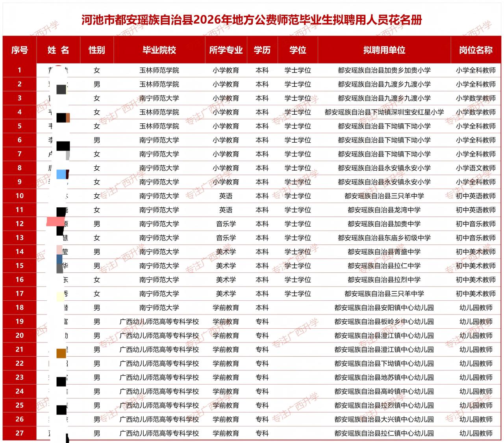Screen dimensions: 504x443
Task: Select 学前教育 major cell in row 18
Action: (226, 307)
